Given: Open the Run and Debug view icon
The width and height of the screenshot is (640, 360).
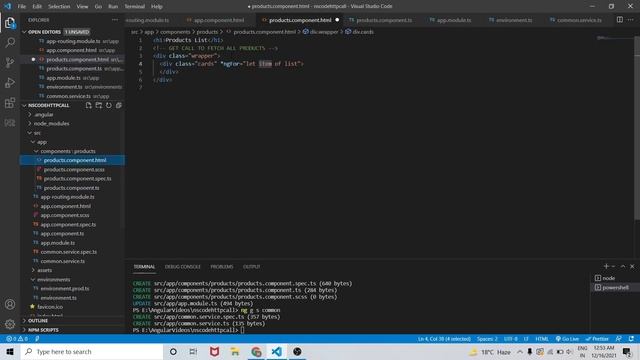Looking at the screenshot, I should 10,82.
